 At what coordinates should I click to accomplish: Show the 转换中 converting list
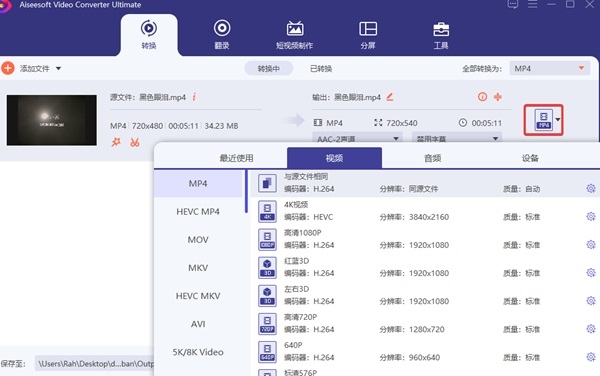[269, 68]
